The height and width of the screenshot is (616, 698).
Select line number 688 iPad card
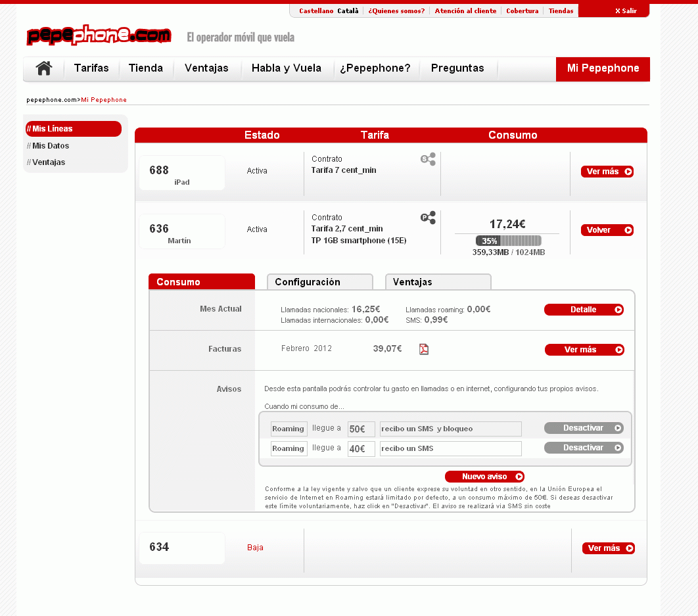click(x=181, y=173)
